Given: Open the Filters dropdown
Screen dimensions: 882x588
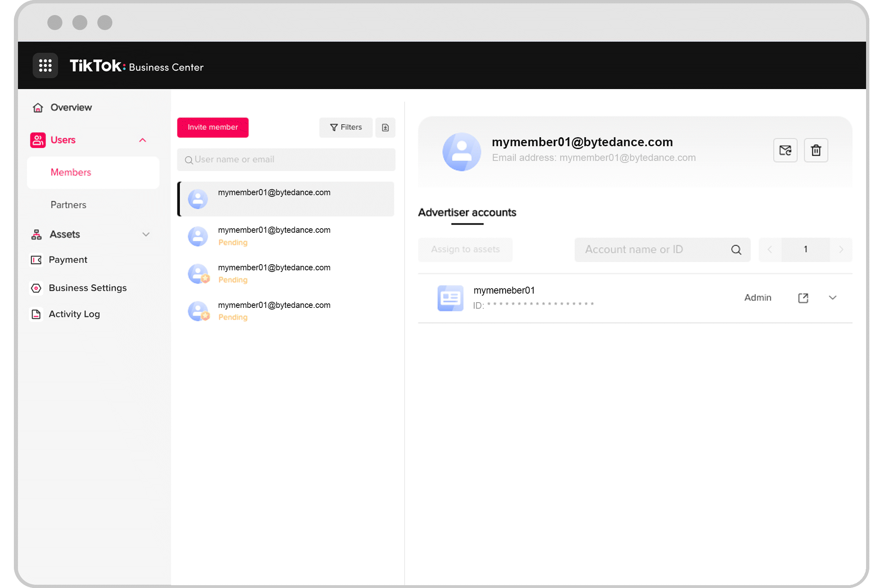Looking at the screenshot, I should click(x=345, y=127).
